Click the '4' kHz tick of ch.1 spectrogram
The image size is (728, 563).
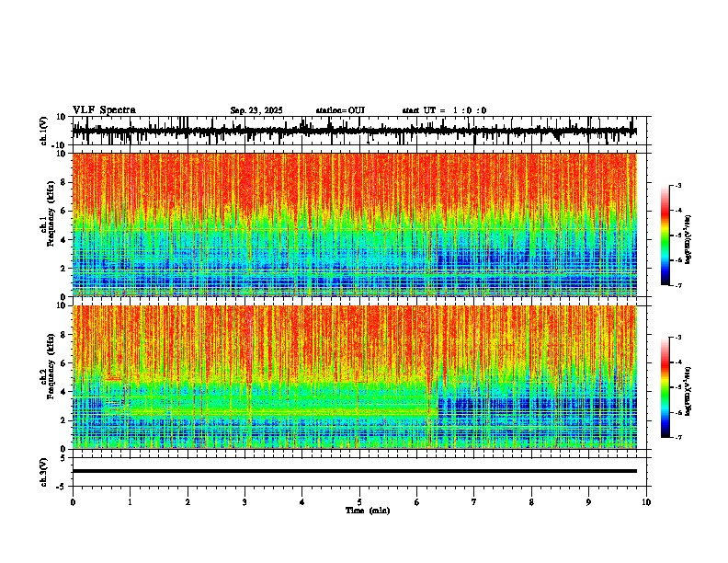pyautogui.click(x=63, y=240)
